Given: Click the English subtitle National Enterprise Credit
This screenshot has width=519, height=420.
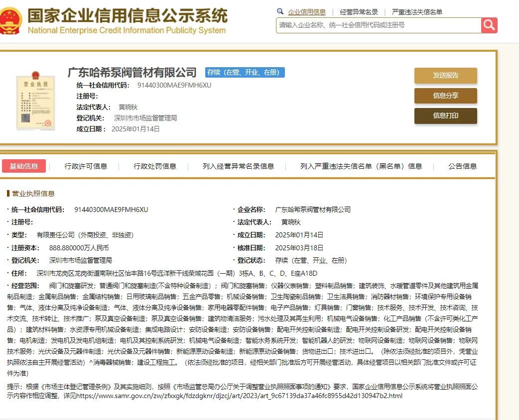Looking at the screenshot, I should tap(127, 30).
